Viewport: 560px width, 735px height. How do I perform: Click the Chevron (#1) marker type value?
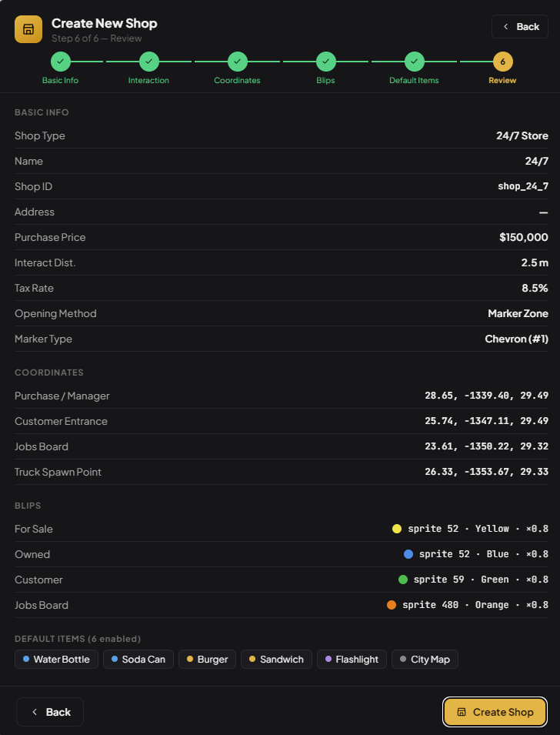[x=516, y=339]
